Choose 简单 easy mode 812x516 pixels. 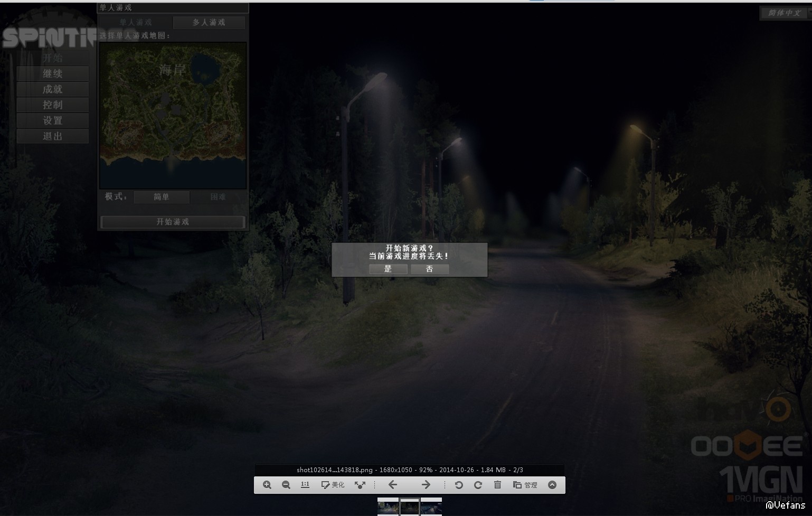162,197
